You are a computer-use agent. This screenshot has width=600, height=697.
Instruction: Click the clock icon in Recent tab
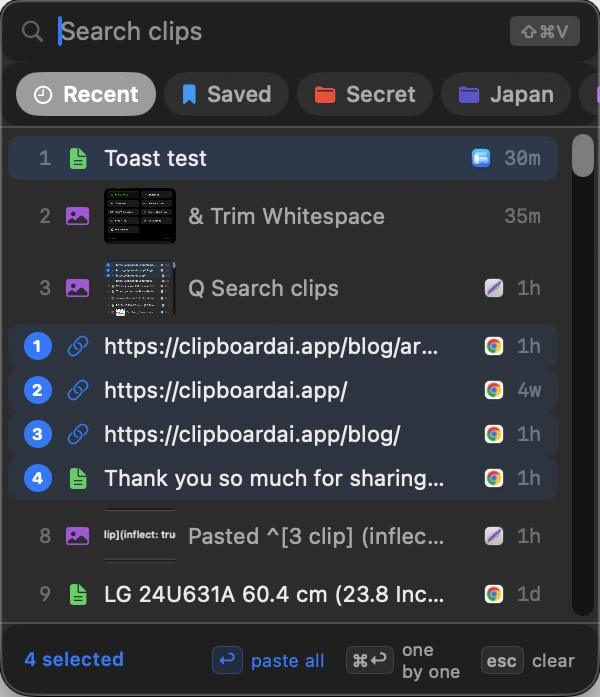click(x=43, y=95)
